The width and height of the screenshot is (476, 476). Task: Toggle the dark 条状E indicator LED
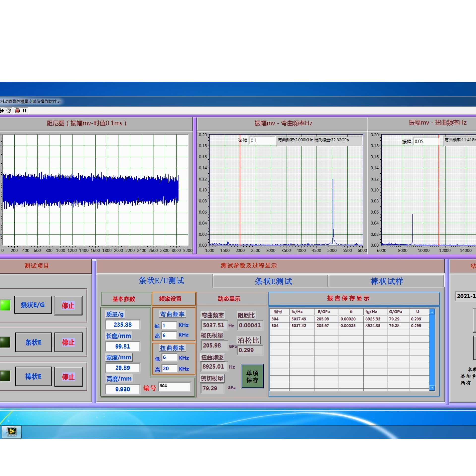pos(5,342)
